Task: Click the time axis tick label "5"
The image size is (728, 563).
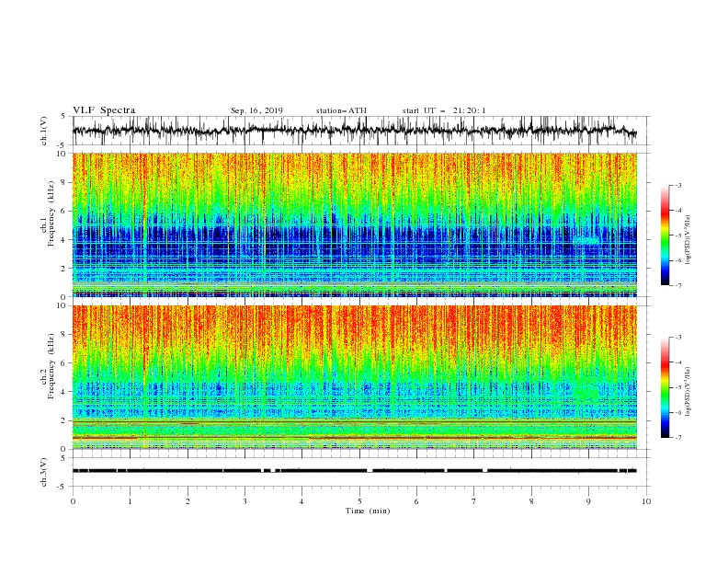Action: [359, 501]
